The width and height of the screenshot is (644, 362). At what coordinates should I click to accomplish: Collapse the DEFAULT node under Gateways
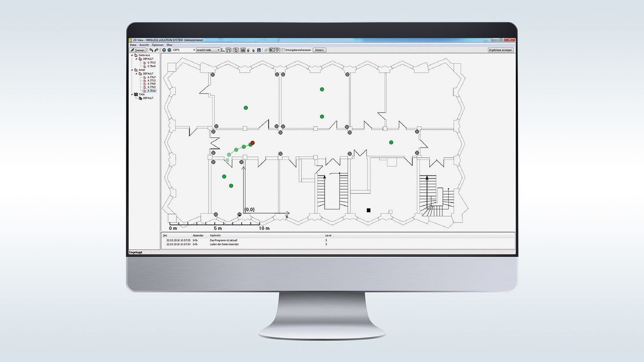click(136, 59)
